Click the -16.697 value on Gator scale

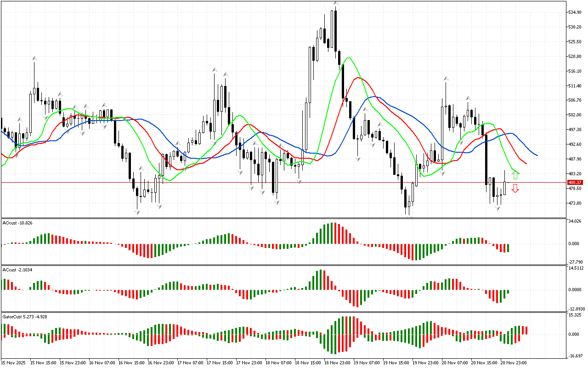pyautogui.click(x=575, y=356)
